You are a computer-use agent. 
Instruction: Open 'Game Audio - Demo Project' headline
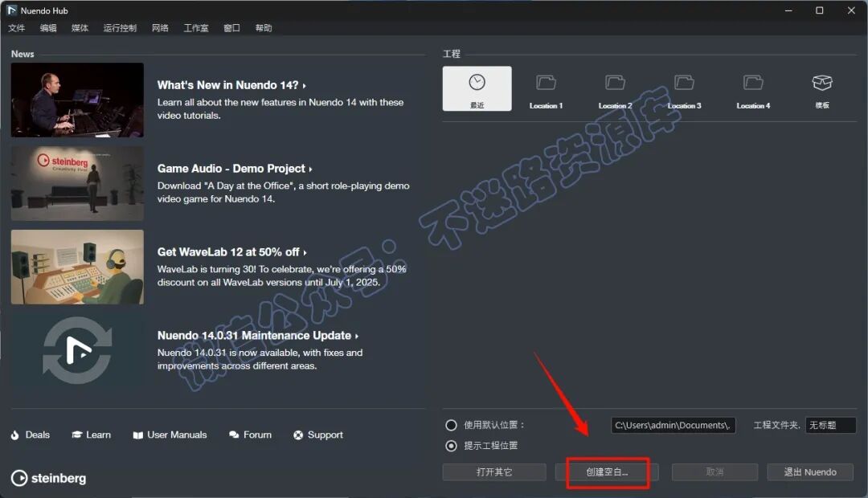tap(235, 169)
